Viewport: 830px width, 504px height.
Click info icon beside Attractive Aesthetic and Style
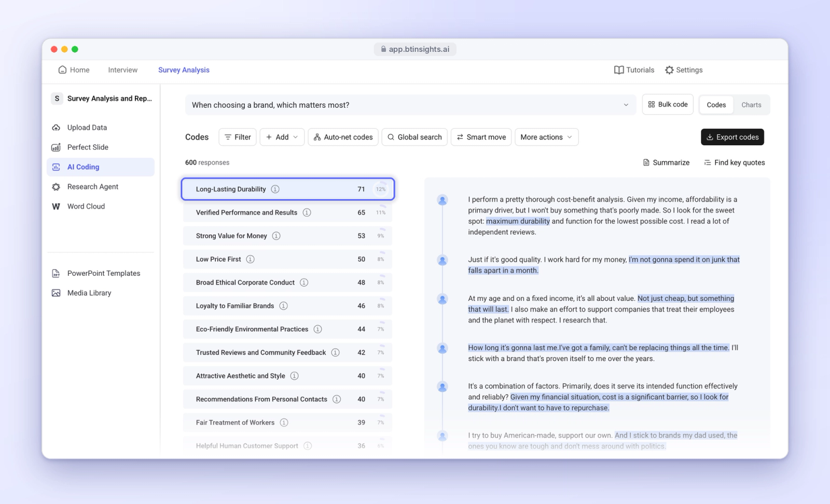pos(295,376)
